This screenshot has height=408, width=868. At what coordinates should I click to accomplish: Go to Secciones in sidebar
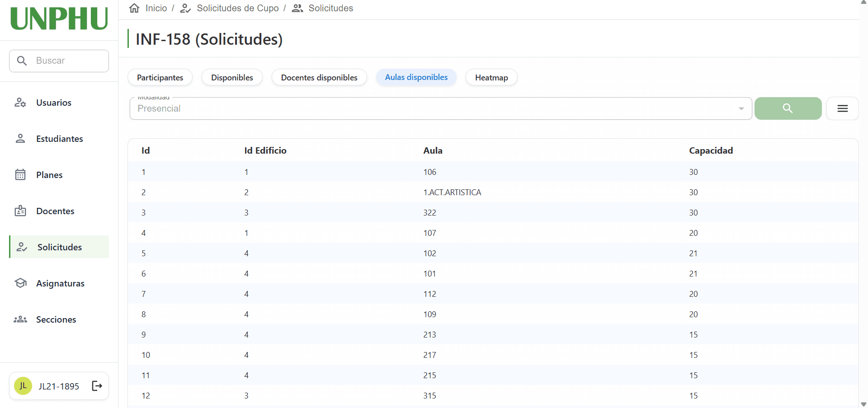pyautogui.click(x=59, y=319)
